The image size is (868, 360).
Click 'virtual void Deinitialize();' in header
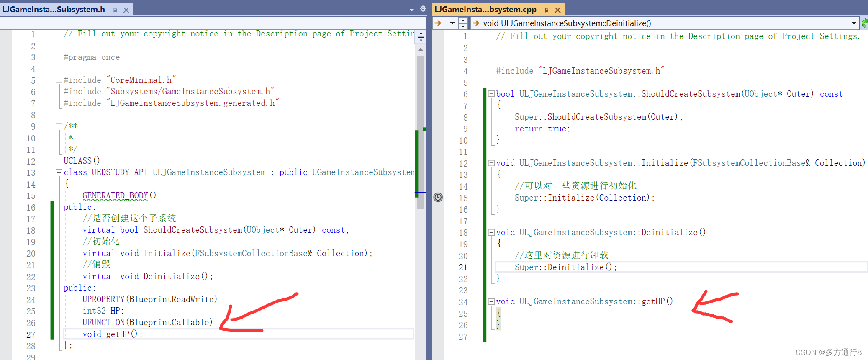[x=148, y=276]
